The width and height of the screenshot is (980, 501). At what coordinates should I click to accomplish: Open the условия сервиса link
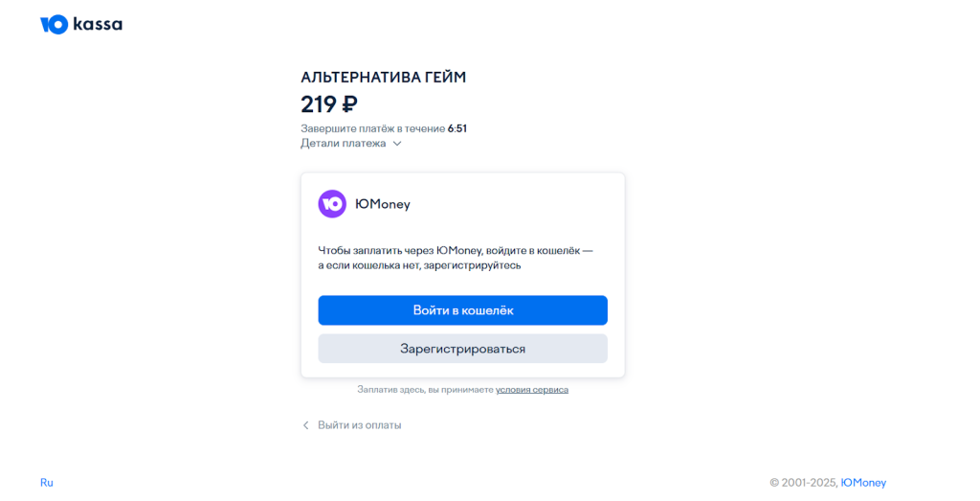532,390
